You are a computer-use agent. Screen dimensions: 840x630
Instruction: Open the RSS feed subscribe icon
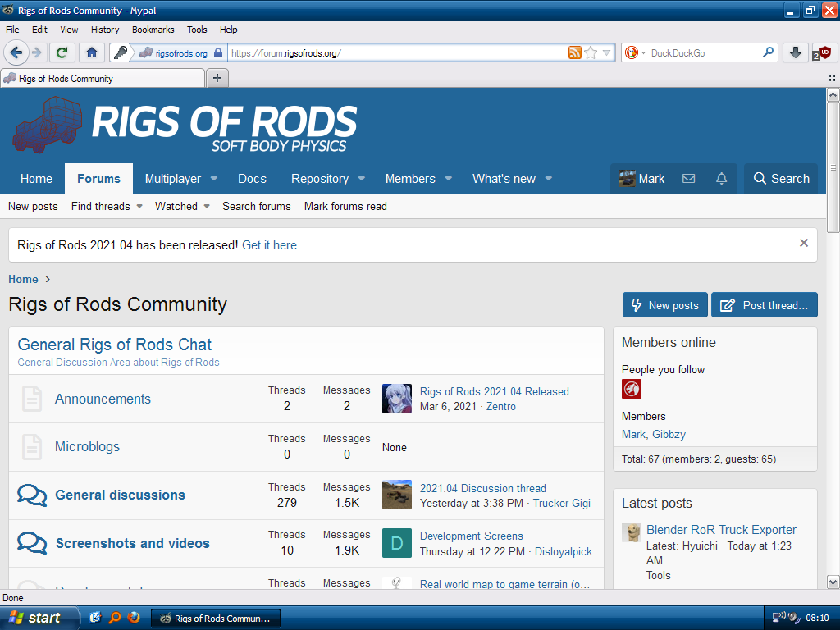point(575,52)
